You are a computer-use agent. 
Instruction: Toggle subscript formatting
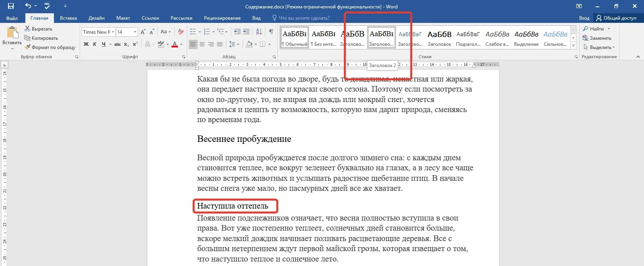coord(126,44)
